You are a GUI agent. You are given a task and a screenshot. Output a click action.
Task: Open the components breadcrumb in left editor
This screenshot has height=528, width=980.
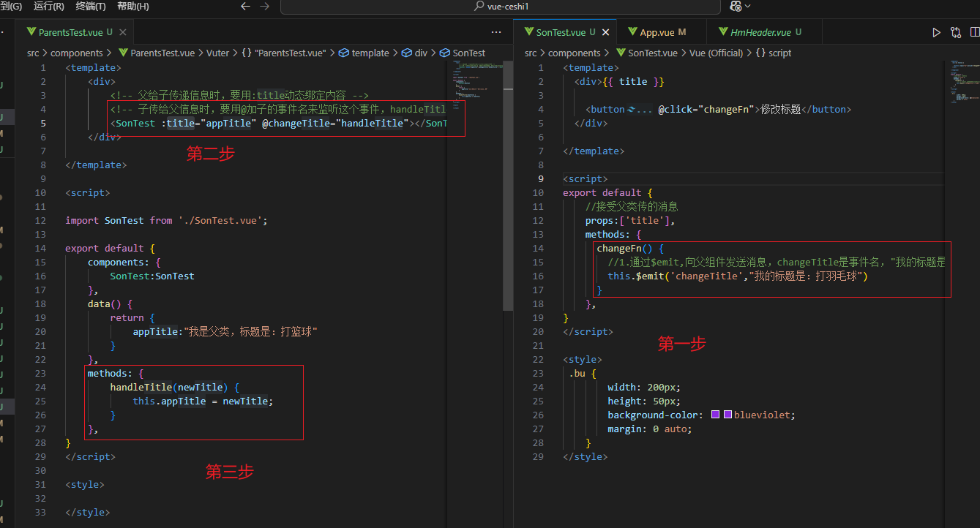click(77, 53)
